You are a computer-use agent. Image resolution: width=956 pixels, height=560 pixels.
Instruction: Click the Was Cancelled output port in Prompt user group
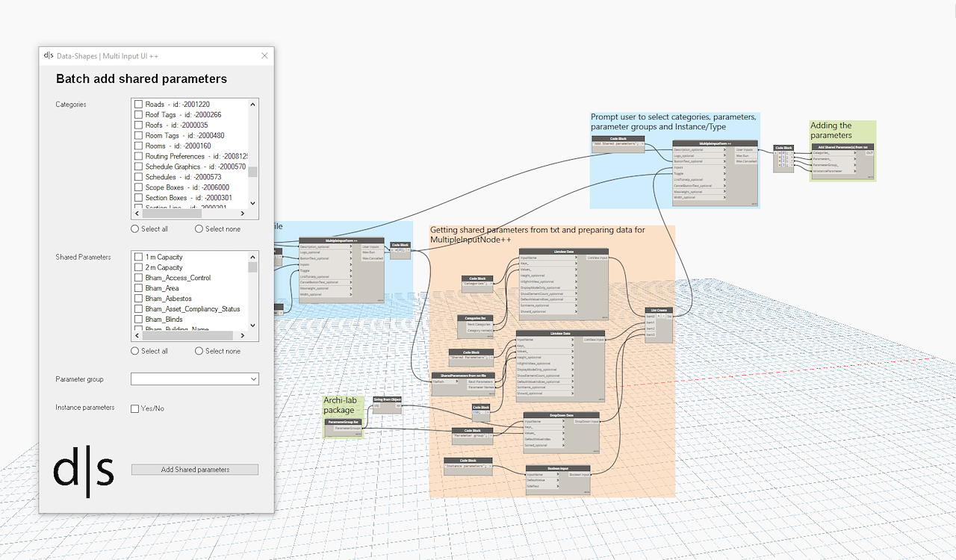745,161
